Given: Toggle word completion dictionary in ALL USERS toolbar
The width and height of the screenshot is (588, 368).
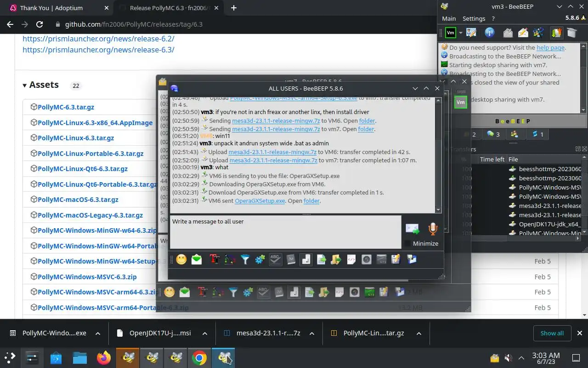Looking at the screenshot, I should pyautogui.click(x=290, y=259).
